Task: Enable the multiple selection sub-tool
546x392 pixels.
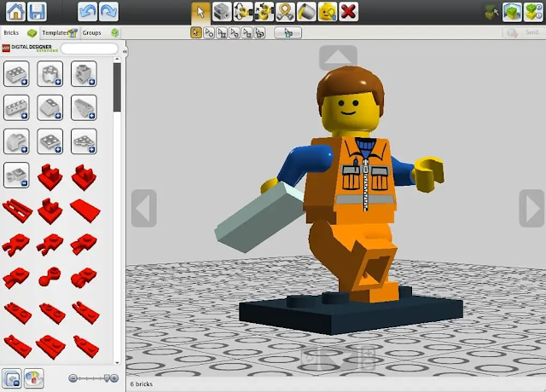Action: tap(209, 33)
